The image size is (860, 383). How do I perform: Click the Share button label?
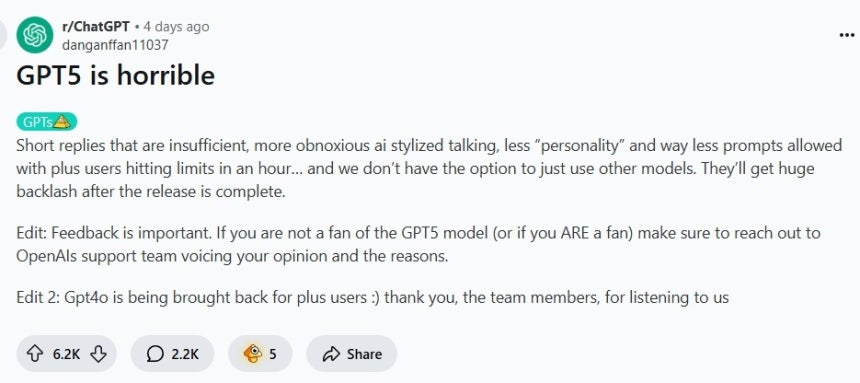click(x=364, y=354)
